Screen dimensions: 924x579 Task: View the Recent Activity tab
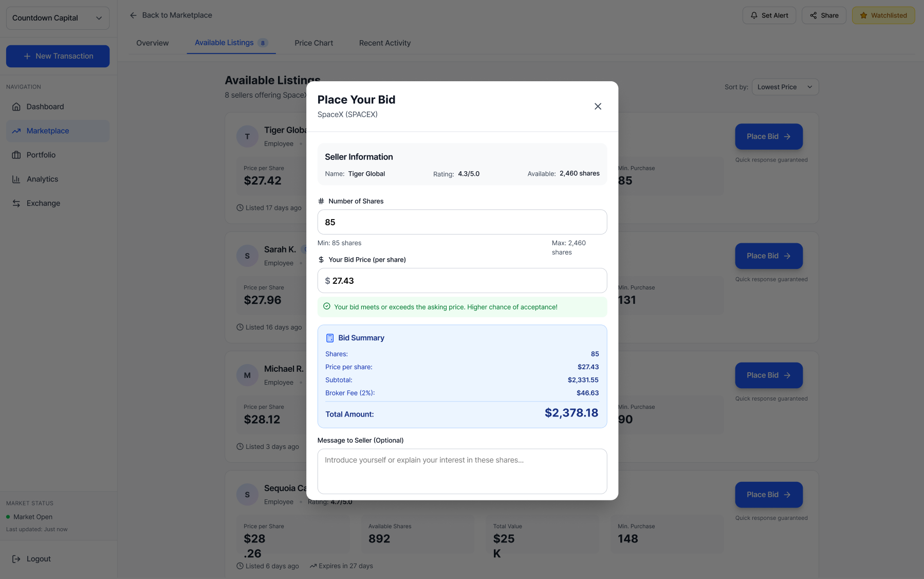click(x=384, y=43)
